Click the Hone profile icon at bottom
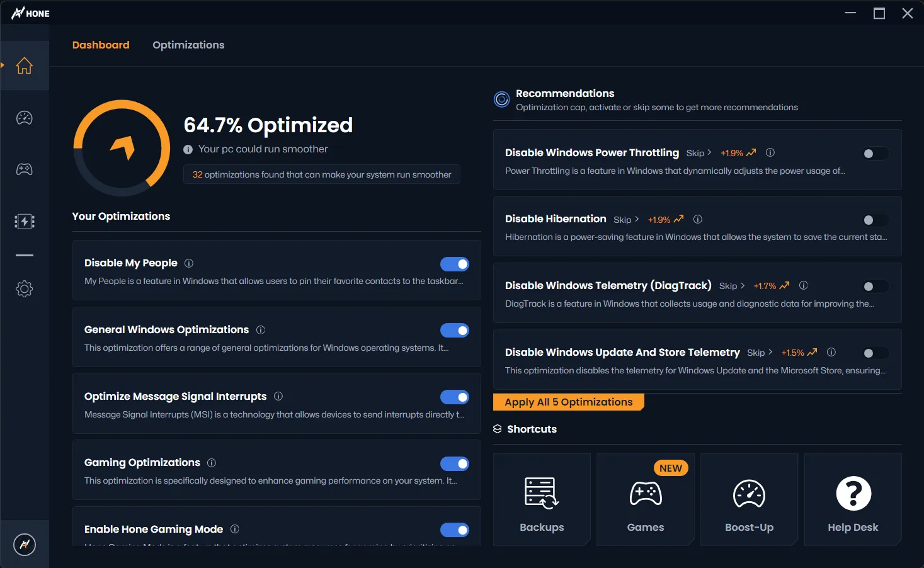Image resolution: width=924 pixels, height=568 pixels. 25,545
